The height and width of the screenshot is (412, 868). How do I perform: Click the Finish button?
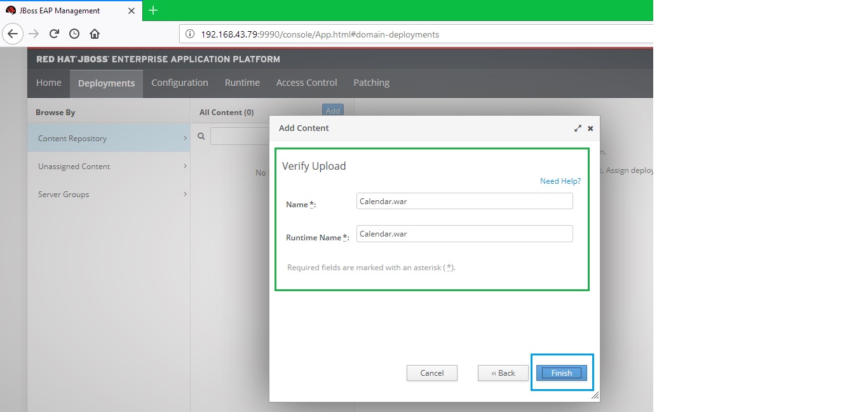coord(561,373)
